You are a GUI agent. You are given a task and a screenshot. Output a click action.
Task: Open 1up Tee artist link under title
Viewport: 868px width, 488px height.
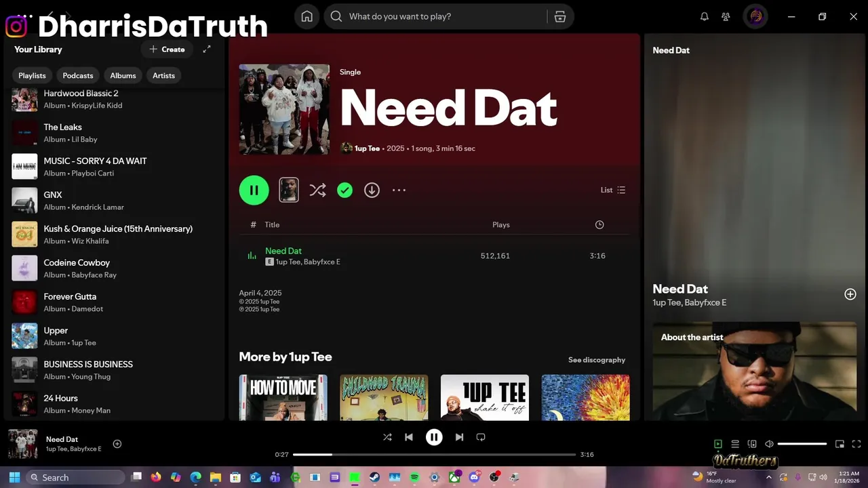[x=367, y=148]
